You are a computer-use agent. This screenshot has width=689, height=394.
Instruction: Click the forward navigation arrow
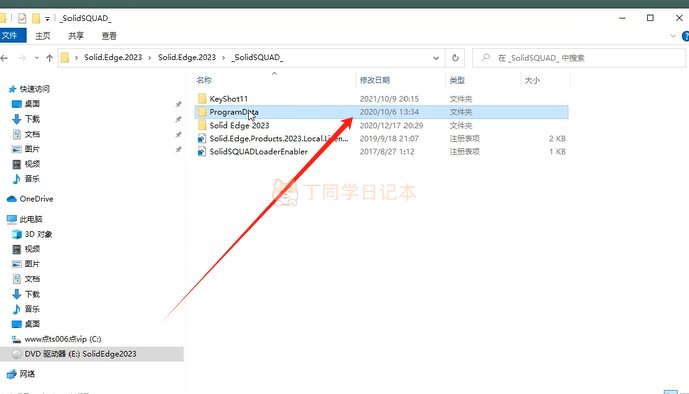click(x=21, y=58)
